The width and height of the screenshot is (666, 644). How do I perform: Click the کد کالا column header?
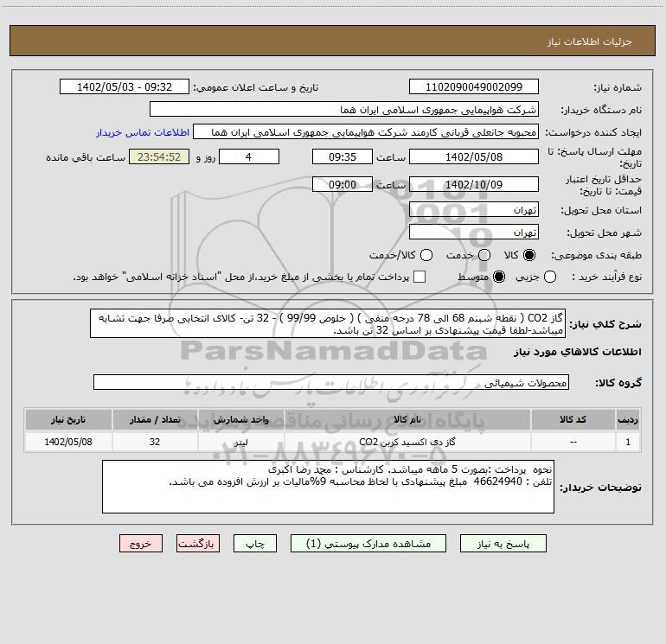(573, 419)
